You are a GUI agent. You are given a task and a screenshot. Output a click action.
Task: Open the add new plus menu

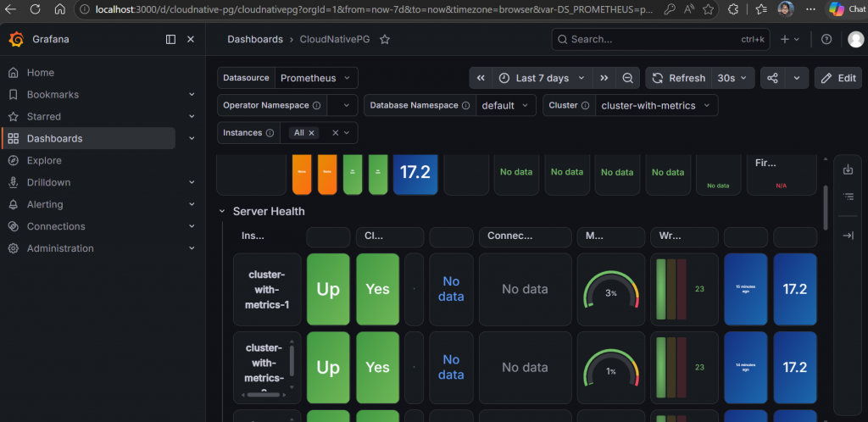pyautogui.click(x=789, y=39)
